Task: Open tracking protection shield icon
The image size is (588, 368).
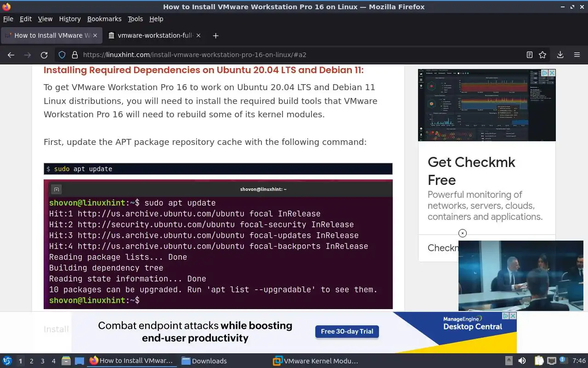Action: [62, 55]
